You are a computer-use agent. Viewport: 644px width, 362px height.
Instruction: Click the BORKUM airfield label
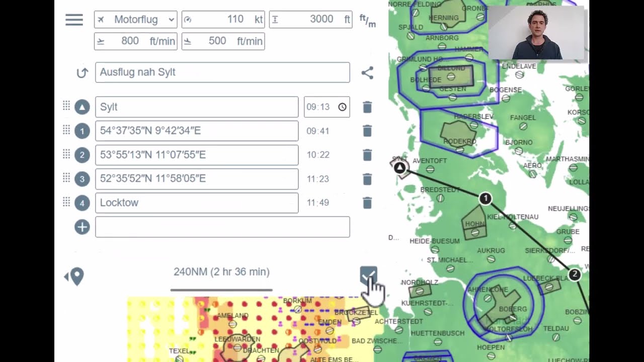click(x=298, y=301)
